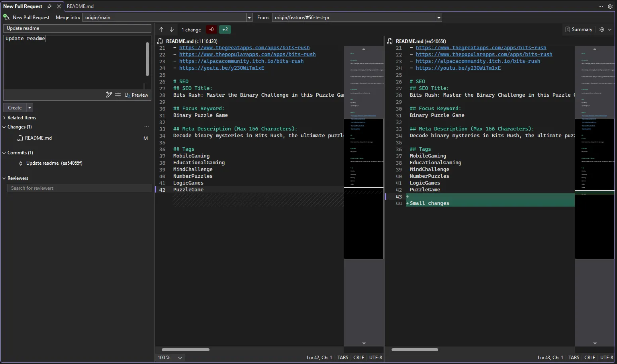Click the Search for reviewers field
The width and height of the screenshot is (617, 364).
click(x=79, y=188)
